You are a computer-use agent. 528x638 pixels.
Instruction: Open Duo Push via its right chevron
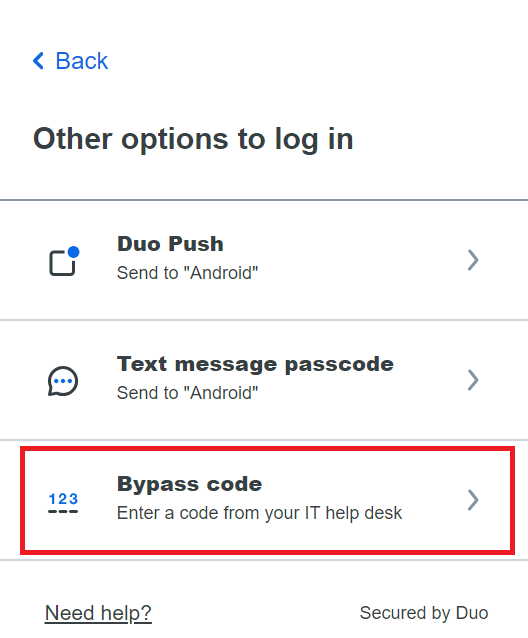(473, 260)
